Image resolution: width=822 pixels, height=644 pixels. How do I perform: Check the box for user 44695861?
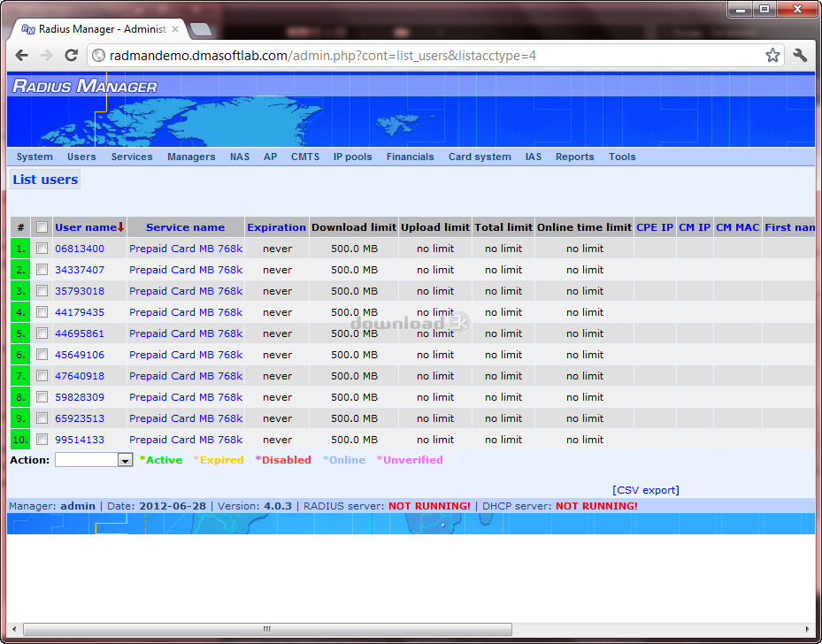(42, 333)
